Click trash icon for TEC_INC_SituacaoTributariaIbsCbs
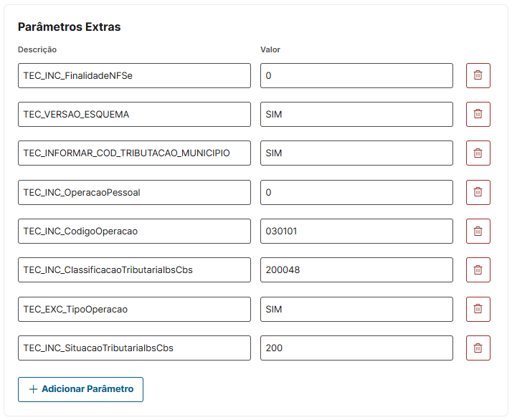This screenshot has height=420, width=512. pyautogui.click(x=478, y=348)
